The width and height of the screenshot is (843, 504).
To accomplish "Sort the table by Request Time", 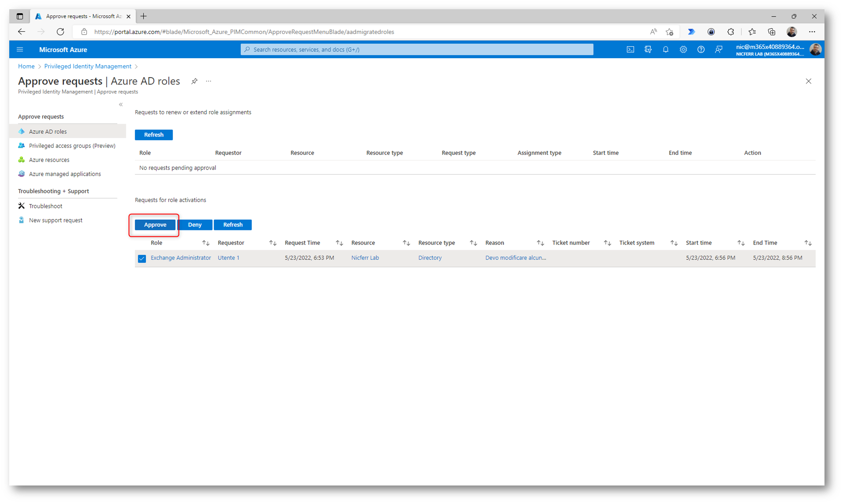I will [x=339, y=243].
